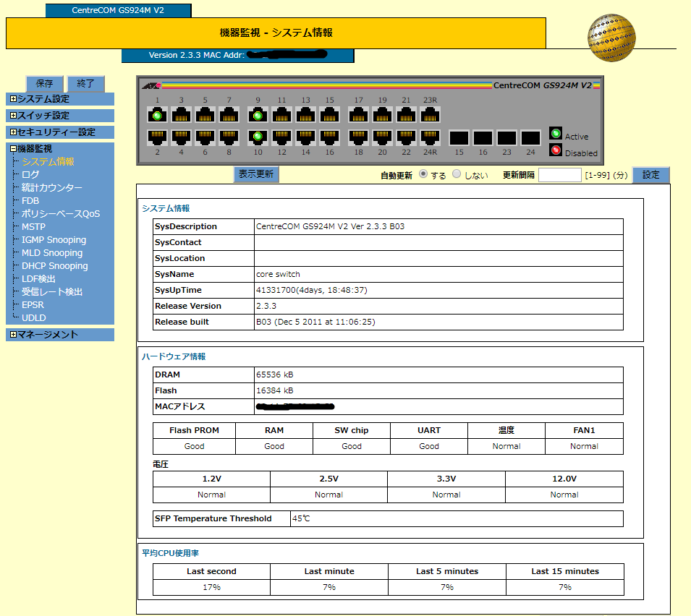Click Last second CPU value 17%
Image resolution: width=691 pixels, height=616 pixels.
[x=211, y=587]
